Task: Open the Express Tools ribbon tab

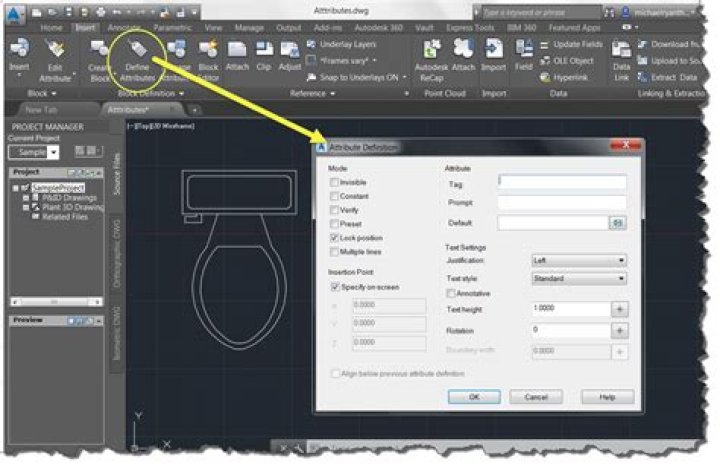Action: tap(470, 28)
